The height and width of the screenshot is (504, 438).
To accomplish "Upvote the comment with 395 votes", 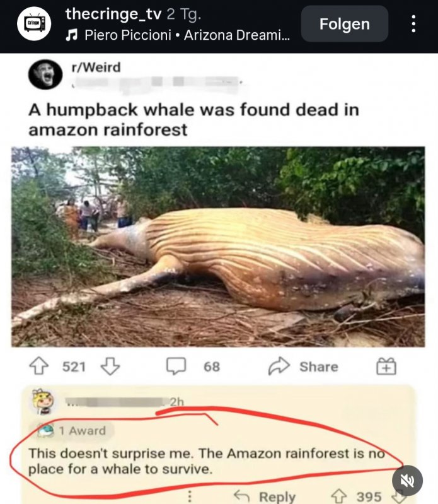I will (x=339, y=496).
